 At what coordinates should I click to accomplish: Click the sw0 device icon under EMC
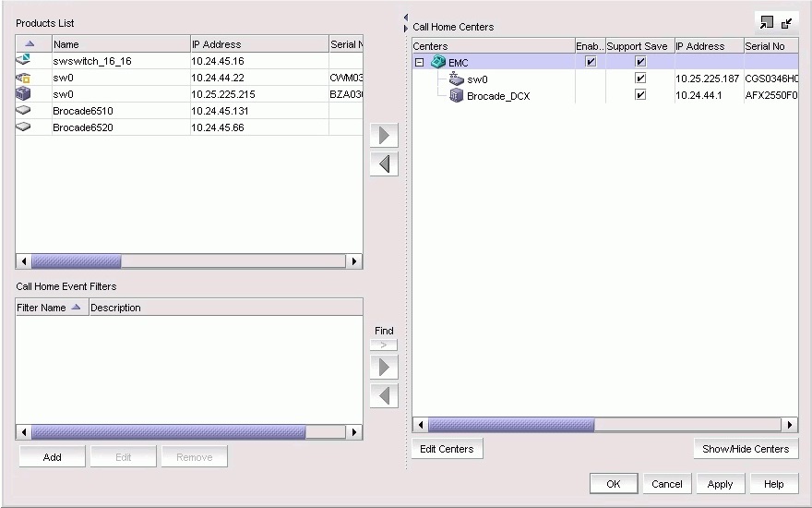click(456, 79)
